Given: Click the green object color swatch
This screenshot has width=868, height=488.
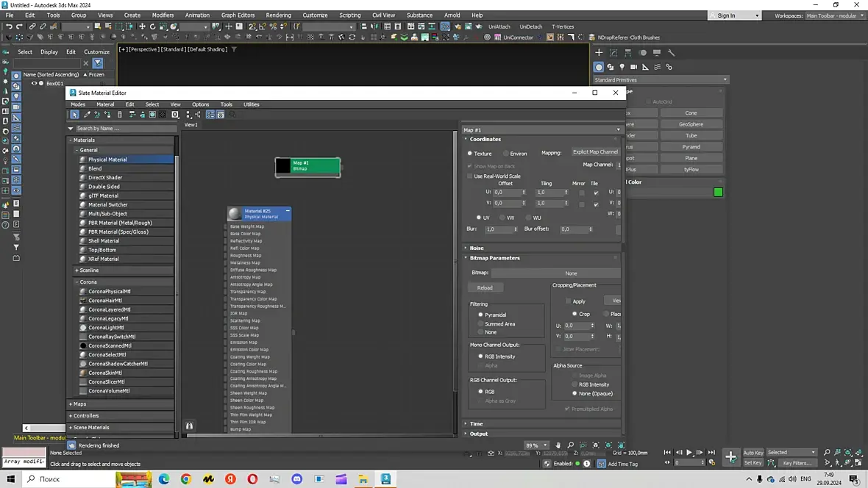Looking at the screenshot, I should click(718, 192).
